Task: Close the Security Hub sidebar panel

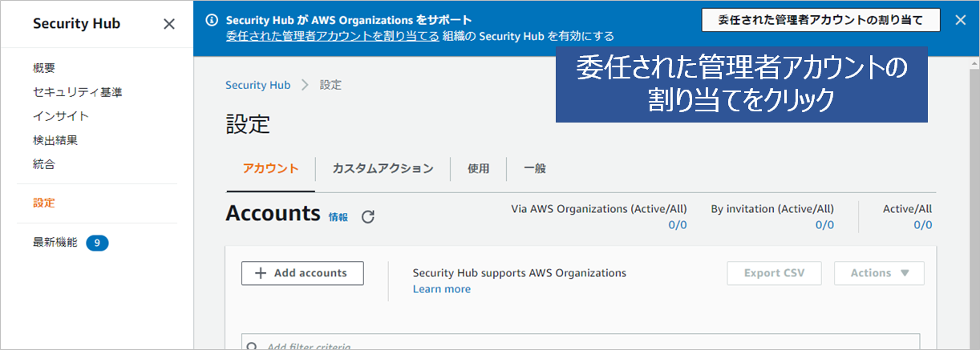Action: click(x=169, y=24)
